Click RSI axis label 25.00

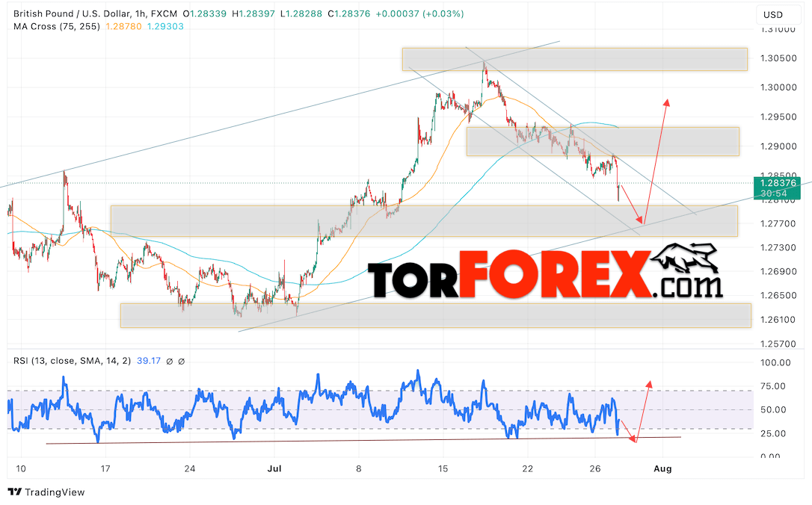(x=773, y=433)
